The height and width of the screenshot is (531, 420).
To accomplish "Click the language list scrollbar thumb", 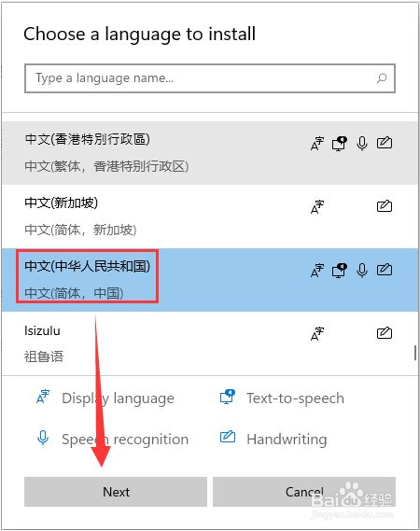I will tap(415, 353).
